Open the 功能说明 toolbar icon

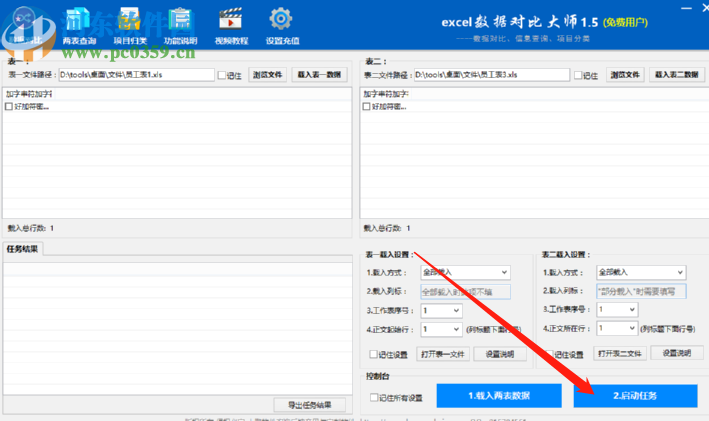[180, 26]
